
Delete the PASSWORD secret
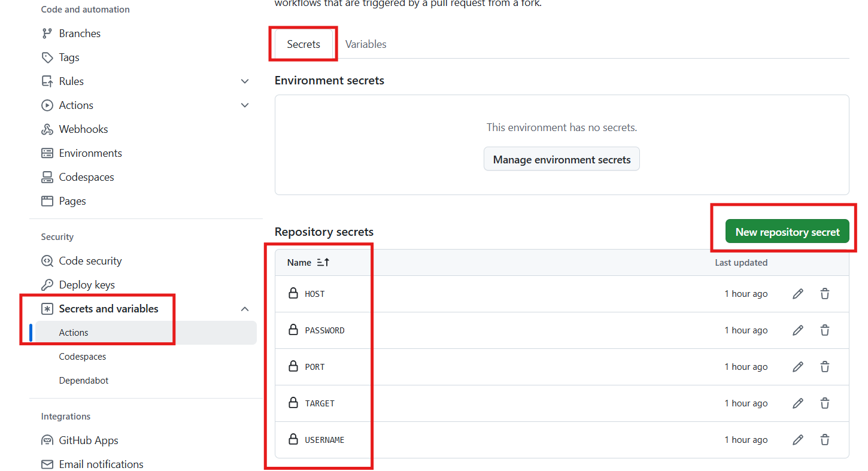coord(825,330)
